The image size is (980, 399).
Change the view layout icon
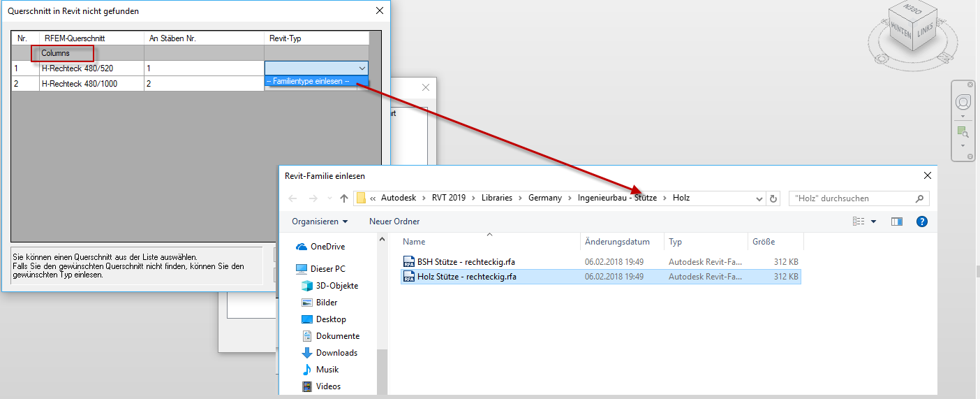pyautogui.click(x=859, y=222)
